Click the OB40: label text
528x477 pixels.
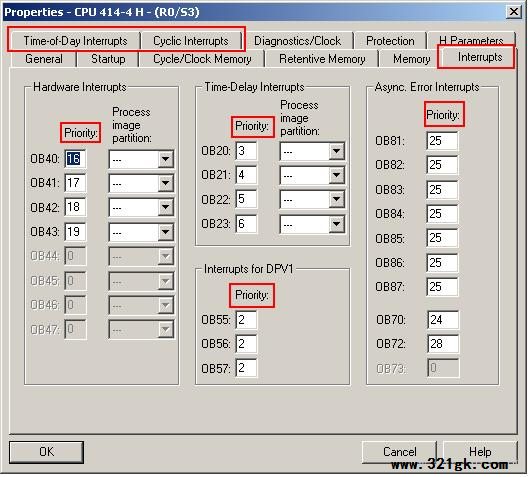[x=45, y=159]
